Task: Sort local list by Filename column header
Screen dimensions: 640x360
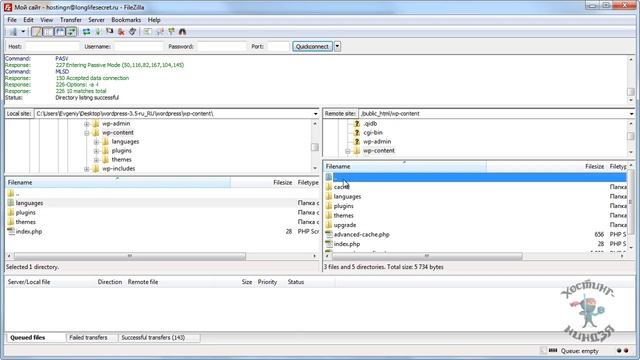Action: (118, 182)
